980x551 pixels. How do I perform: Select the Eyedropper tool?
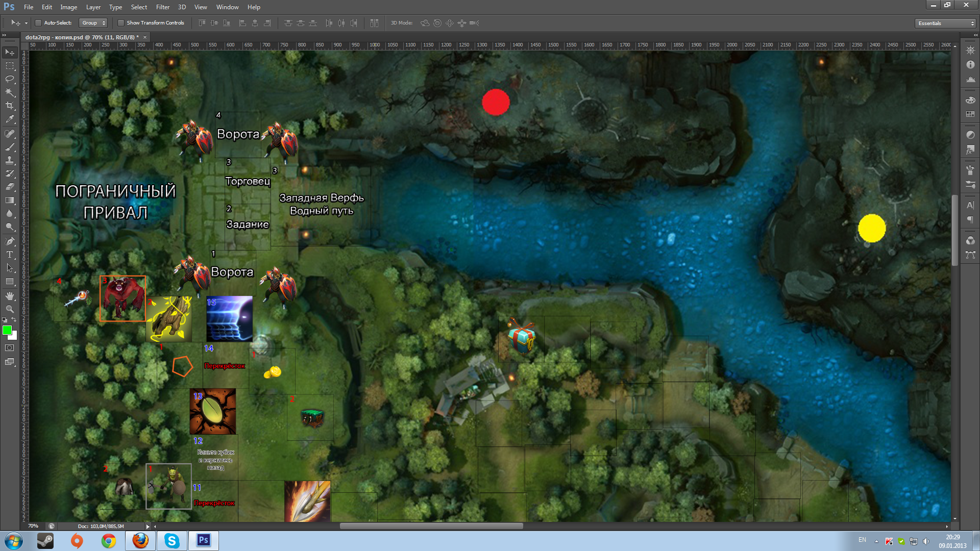point(10,119)
